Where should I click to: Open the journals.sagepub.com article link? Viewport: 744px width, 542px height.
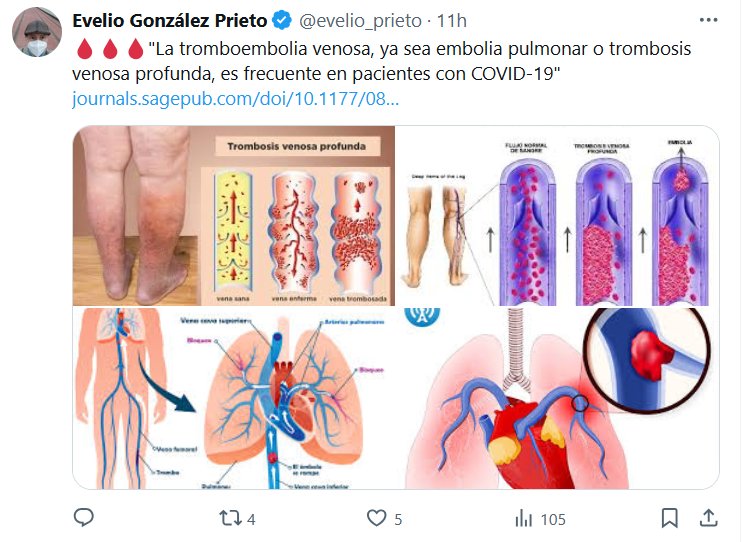tap(236, 99)
